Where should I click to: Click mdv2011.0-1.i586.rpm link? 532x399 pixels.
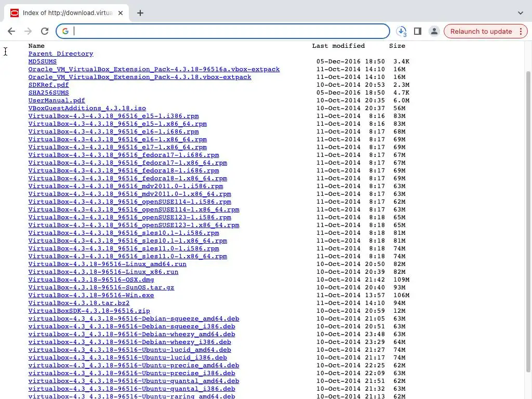click(x=126, y=187)
